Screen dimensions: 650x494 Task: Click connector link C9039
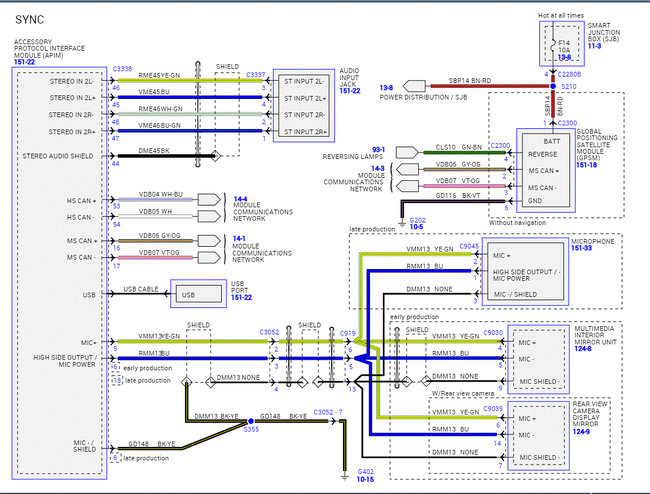coord(493,409)
